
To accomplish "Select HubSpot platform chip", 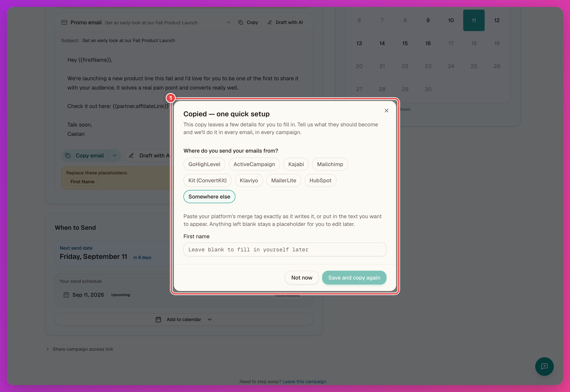I will pyautogui.click(x=320, y=180).
